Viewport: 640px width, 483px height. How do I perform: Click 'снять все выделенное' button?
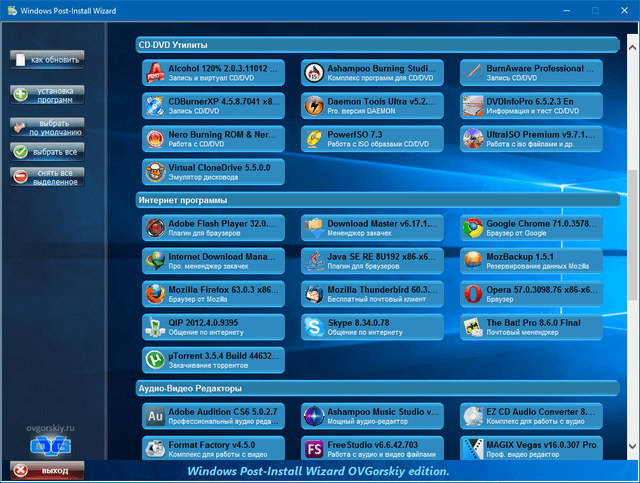pyautogui.click(x=47, y=177)
